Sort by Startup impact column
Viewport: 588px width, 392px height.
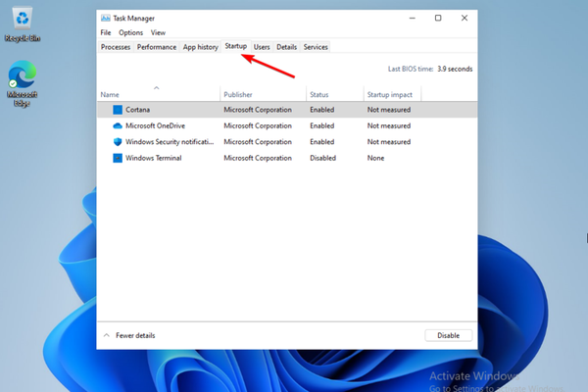click(x=390, y=95)
